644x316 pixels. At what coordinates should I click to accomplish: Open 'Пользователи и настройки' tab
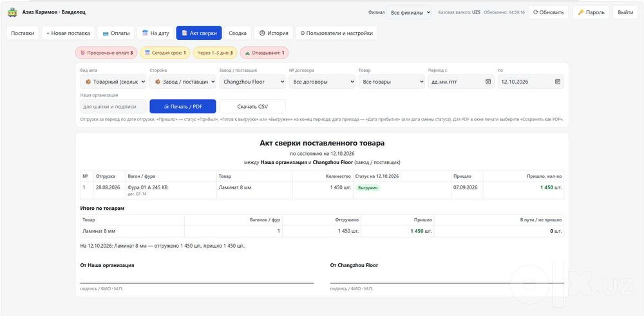click(336, 33)
